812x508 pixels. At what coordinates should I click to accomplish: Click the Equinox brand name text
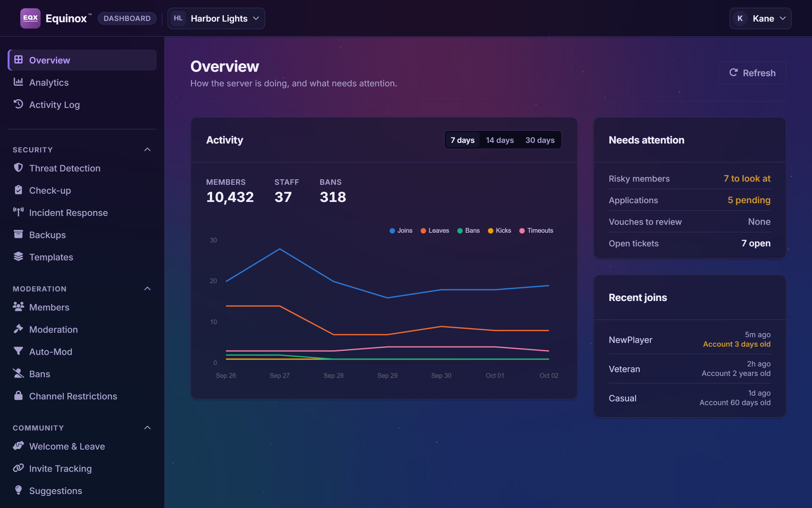tap(66, 18)
